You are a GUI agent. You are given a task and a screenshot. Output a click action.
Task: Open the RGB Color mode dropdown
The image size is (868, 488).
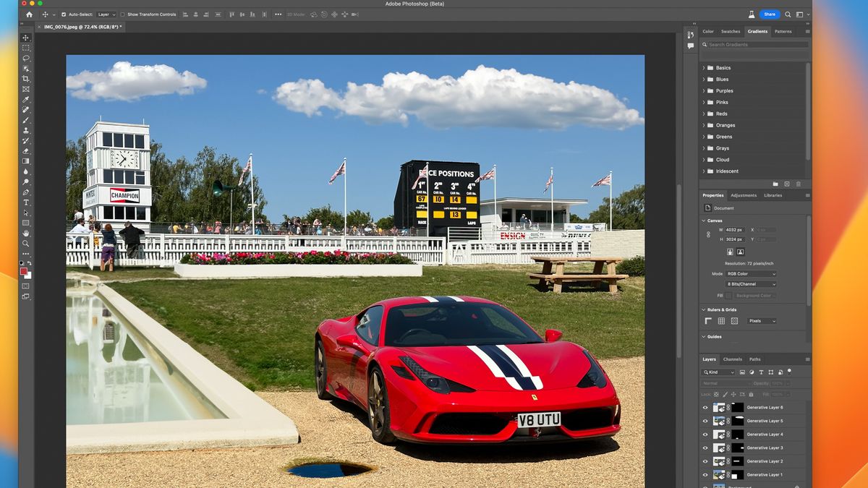751,274
